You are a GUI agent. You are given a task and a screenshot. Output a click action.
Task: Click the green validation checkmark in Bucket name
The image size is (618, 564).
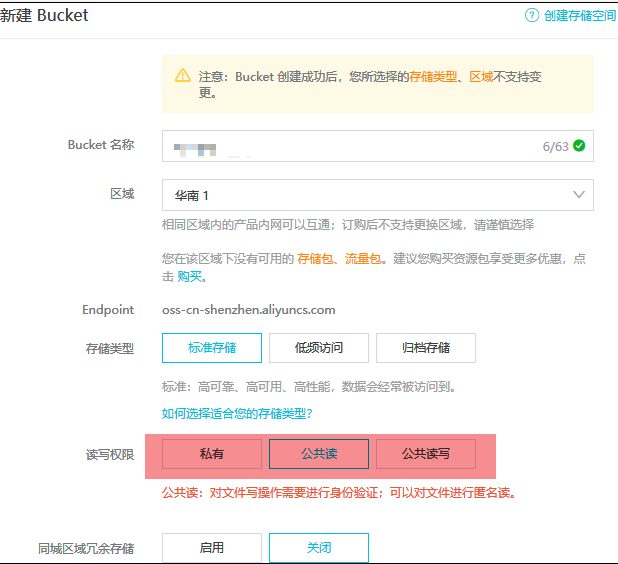tap(579, 146)
